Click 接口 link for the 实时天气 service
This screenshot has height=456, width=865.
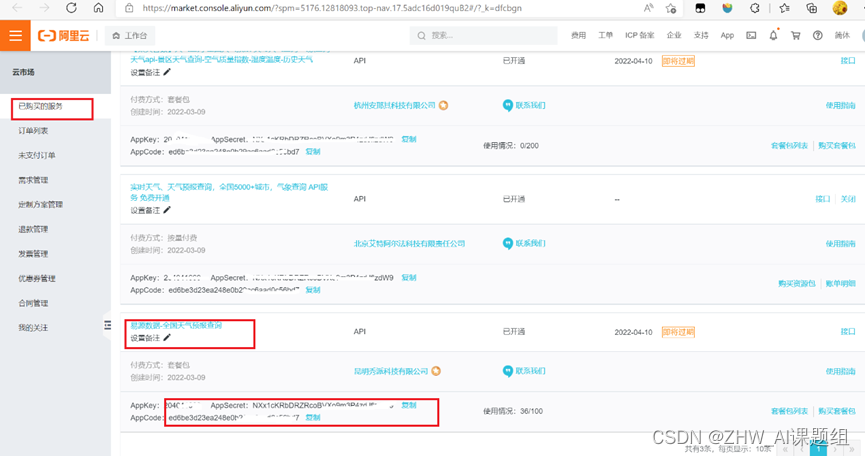pos(823,199)
